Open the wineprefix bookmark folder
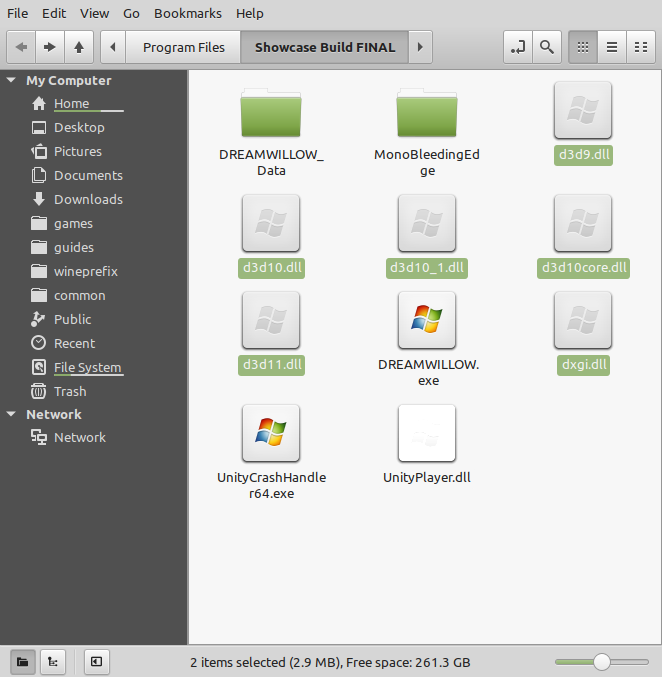The width and height of the screenshot is (662, 677). point(94,272)
